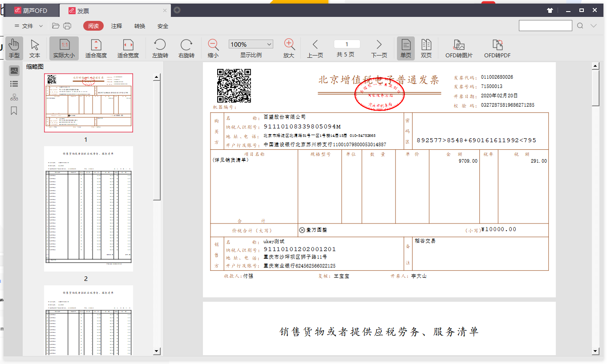
Task: Click the invoice QR code
Action: [234, 86]
